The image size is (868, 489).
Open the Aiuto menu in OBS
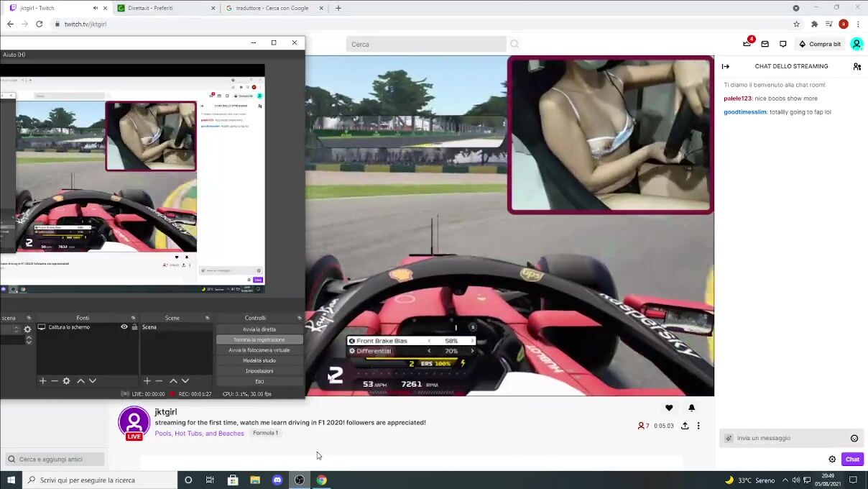click(x=14, y=55)
